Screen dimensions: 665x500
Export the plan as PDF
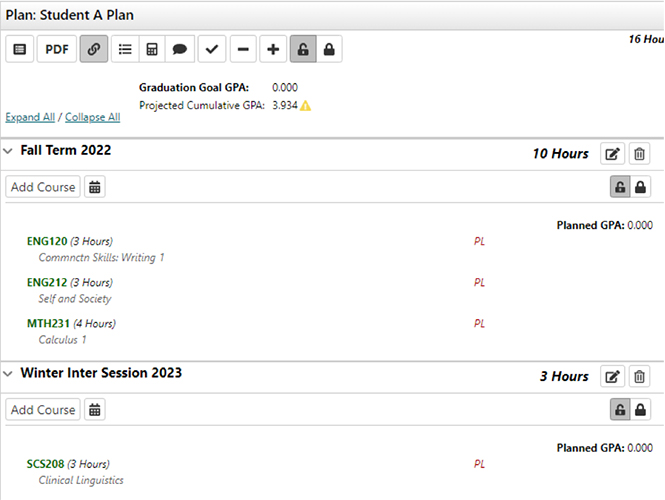(57, 49)
